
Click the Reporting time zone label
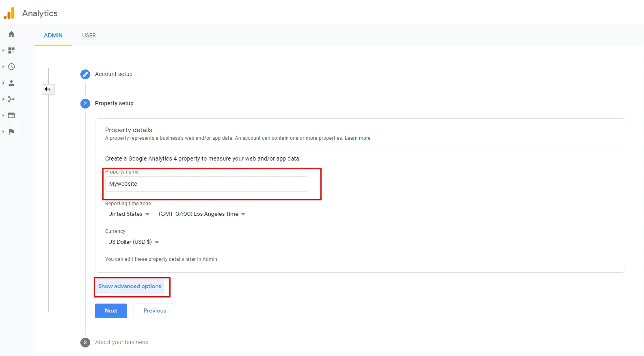coord(128,204)
